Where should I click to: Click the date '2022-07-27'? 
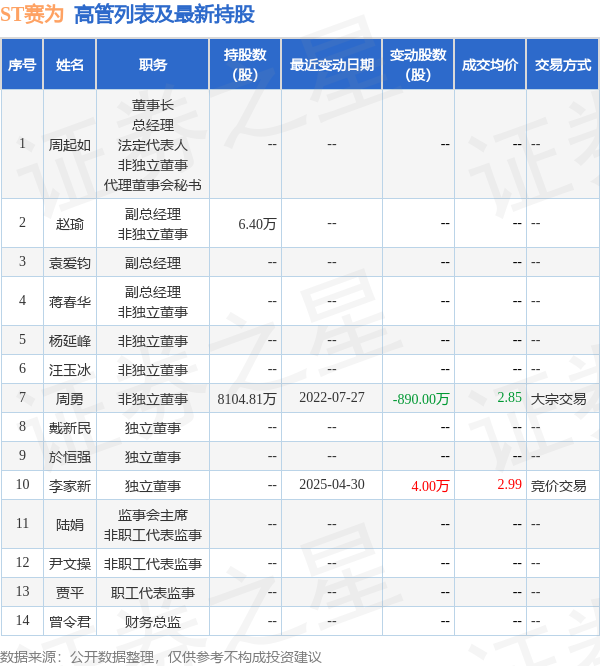332,398
